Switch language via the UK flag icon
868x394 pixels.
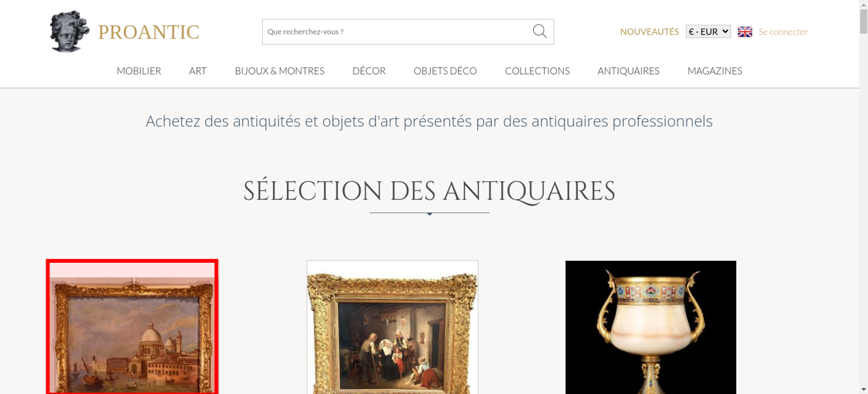tap(745, 32)
